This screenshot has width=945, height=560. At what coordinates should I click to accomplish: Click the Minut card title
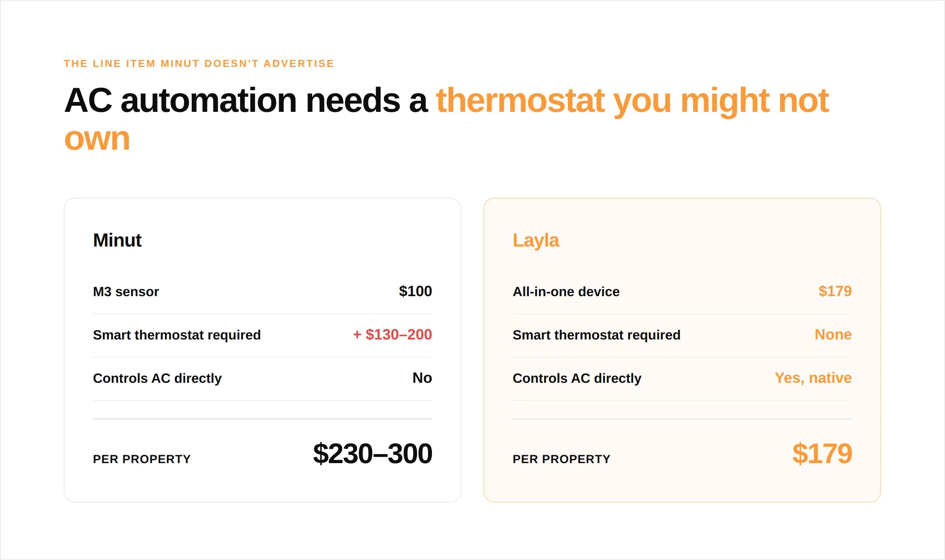tap(117, 240)
